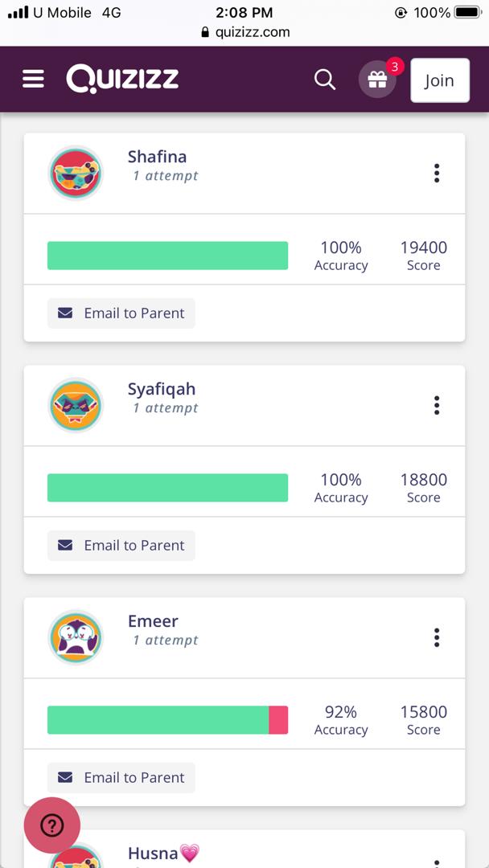The width and height of the screenshot is (489, 868).
Task: Click Shafina's green accuracy bar
Action: click(x=167, y=256)
